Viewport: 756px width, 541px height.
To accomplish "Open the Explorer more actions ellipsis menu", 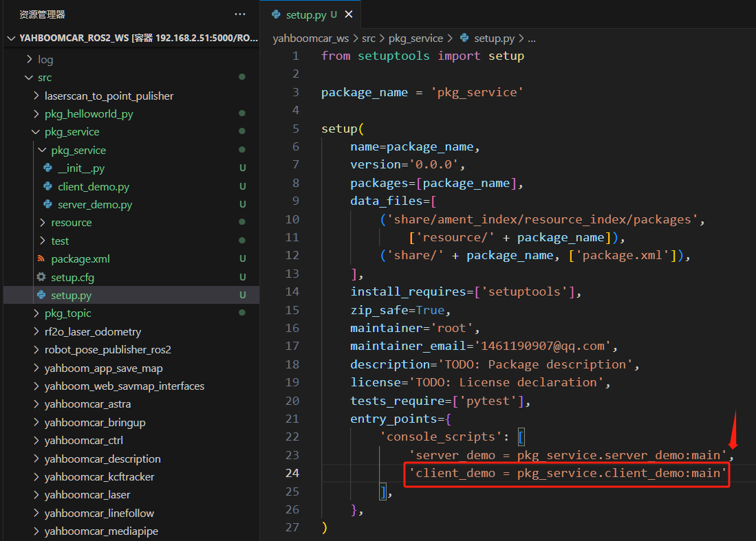I will tap(239, 14).
